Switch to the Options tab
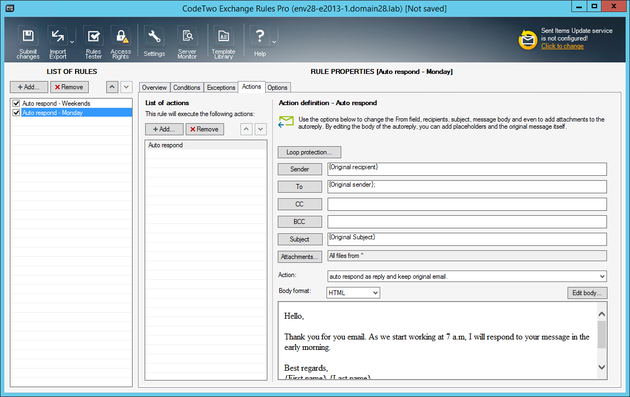The width and height of the screenshot is (630, 397). (x=277, y=87)
